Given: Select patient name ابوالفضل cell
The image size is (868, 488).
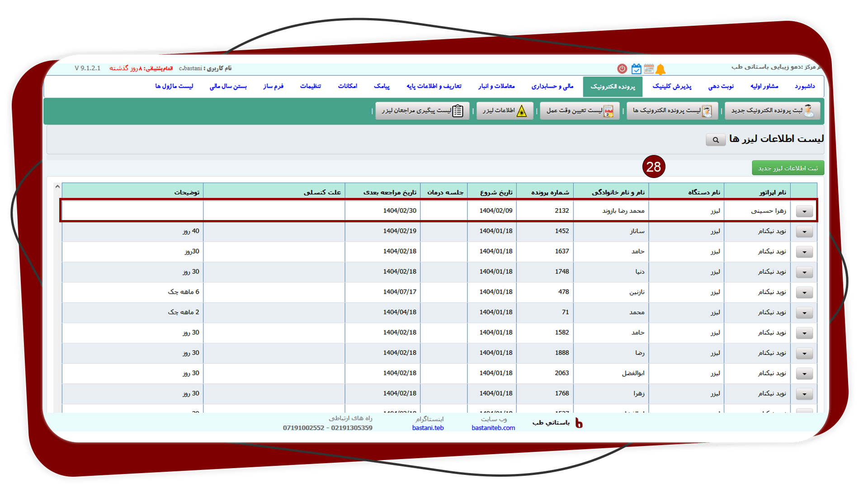Looking at the screenshot, I should point(611,374).
